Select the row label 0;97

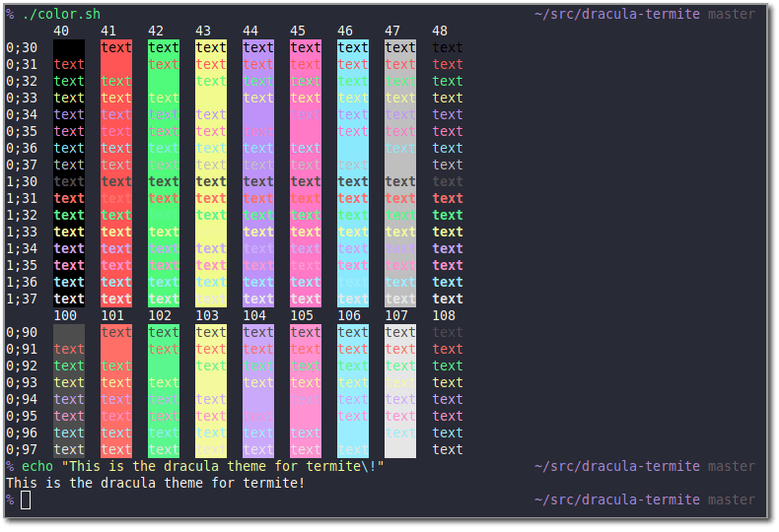click(22, 449)
